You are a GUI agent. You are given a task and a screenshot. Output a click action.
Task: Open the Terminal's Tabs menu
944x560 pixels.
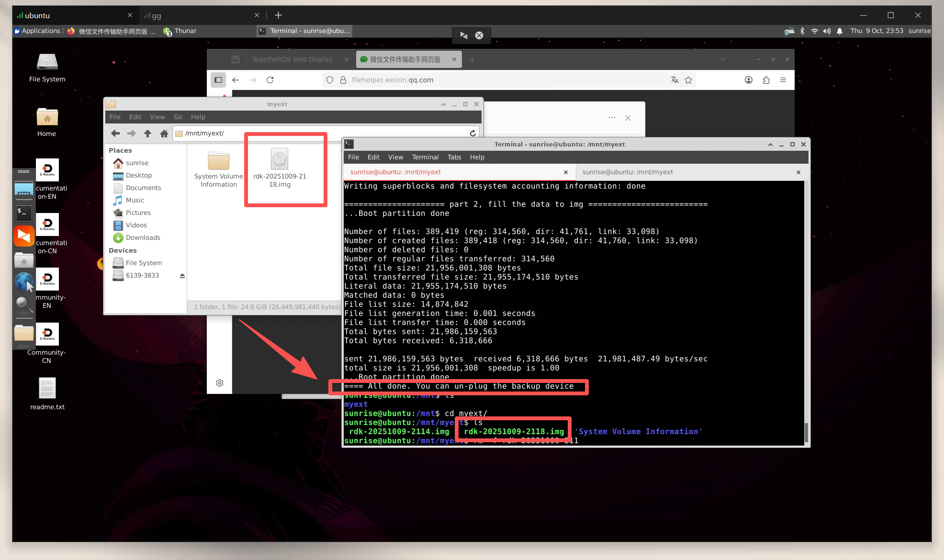click(x=454, y=157)
